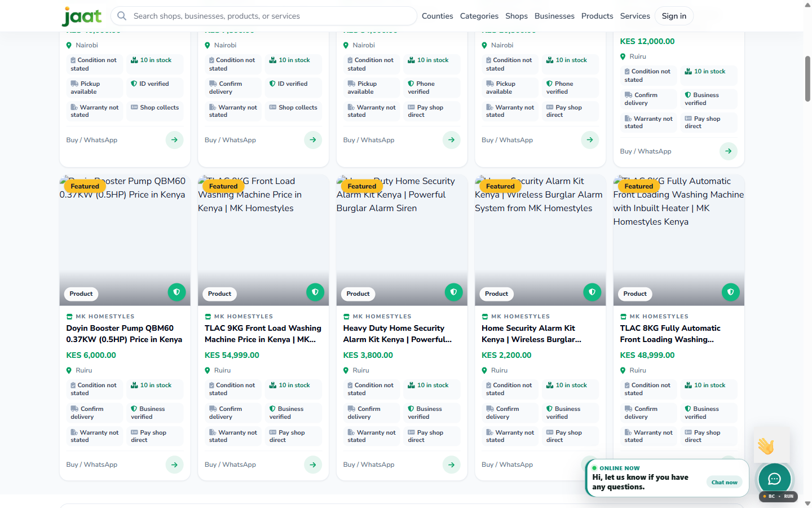The height and width of the screenshot is (508, 812).
Task: Click arrow button on Doyin Booster Pump card
Action: (x=174, y=465)
